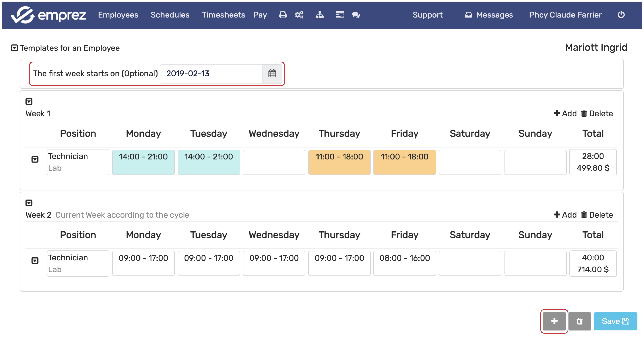Open the Schedules menu
This screenshot has width=644, height=338.
pyautogui.click(x=170, y=15)
